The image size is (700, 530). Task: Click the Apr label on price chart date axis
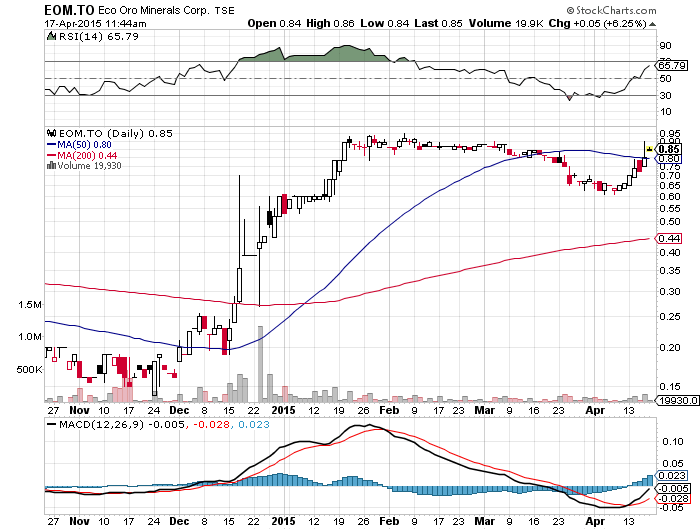click(595, 410)
